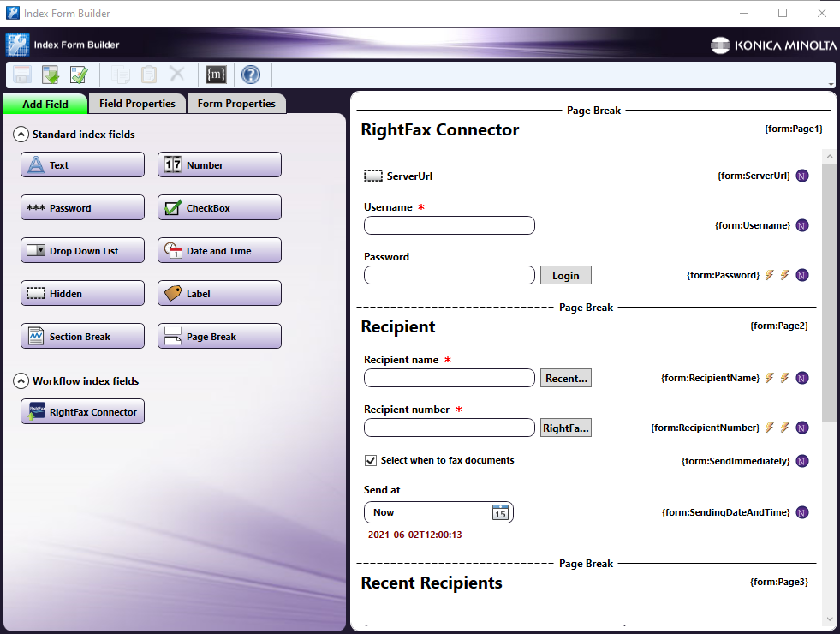Image resolution: width=840 pixels, height=634 pixels.
Task: Add a Label field
Action: tap(220, 293)
